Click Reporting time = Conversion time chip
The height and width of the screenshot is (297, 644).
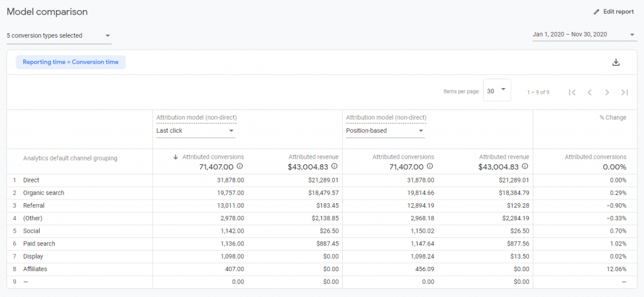pos(70,62)
